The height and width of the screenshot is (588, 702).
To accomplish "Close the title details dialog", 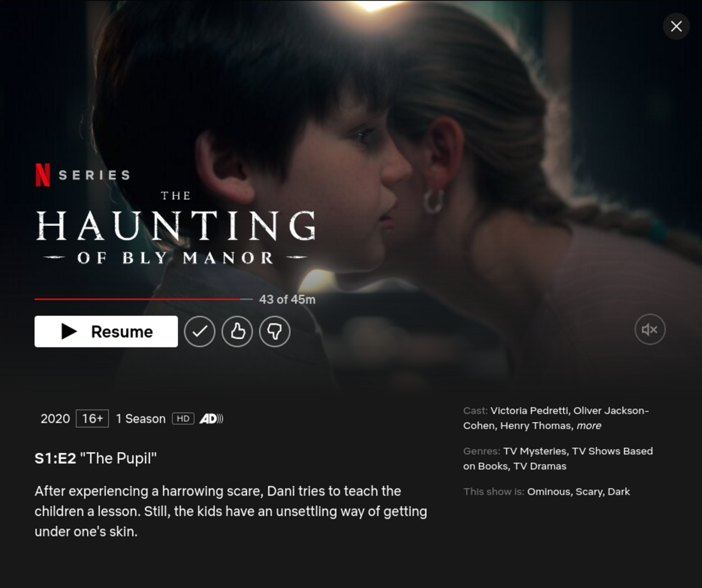I will [676, 26].
